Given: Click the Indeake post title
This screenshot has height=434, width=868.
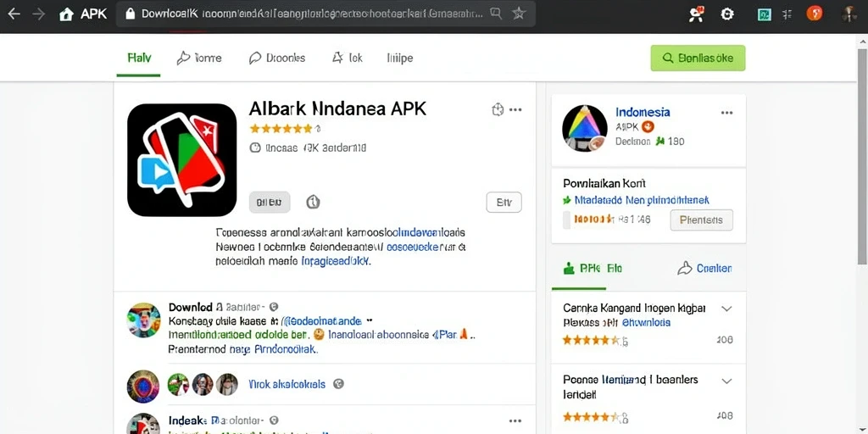Looking at the screenshot, I should (x=187, y=420).
